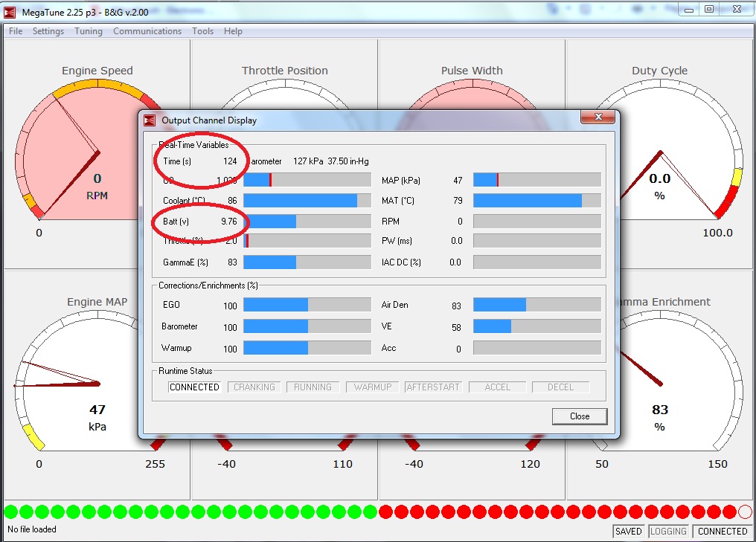Click the CRANKING runtime status indicator
This screenshot has height=542, width=756.
254,387
